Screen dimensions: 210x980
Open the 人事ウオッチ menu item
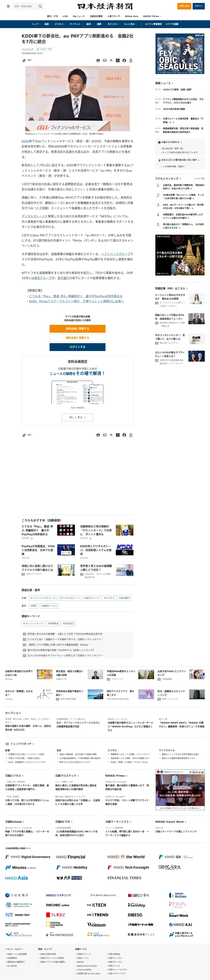pos(114,16)
